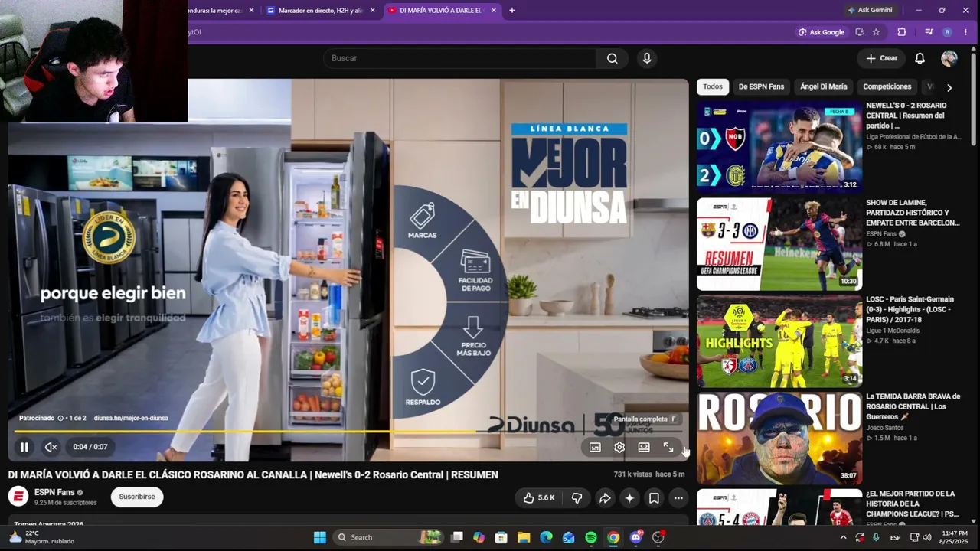Screen dimensions: 980x551
Task: Open the 'Crear' create menu
Action: [x=881, y=58]
